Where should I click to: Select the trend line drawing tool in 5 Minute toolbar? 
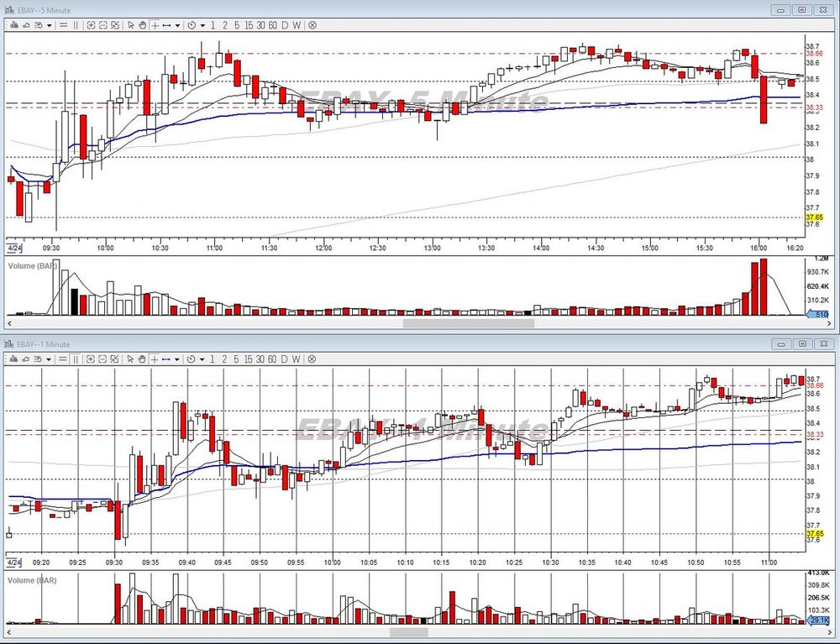166,25
